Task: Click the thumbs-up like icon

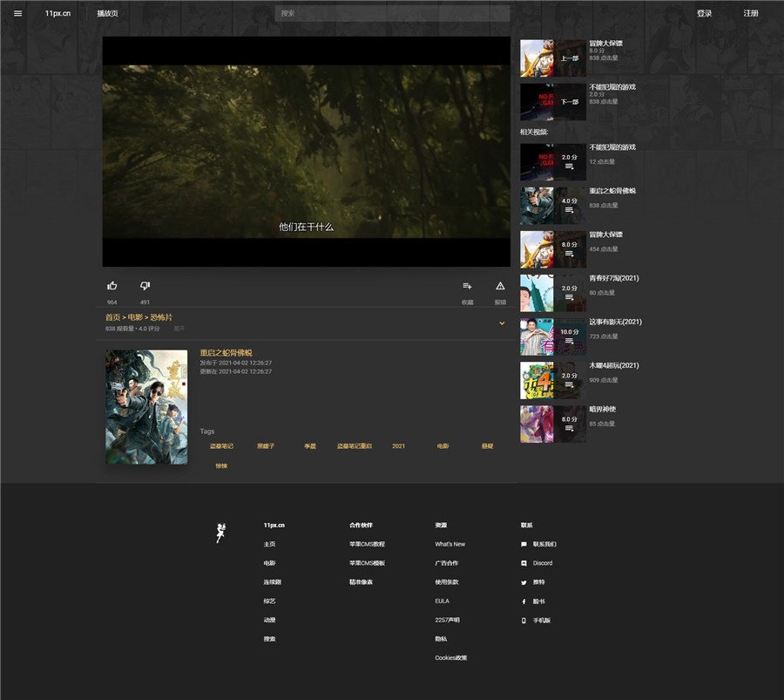Action: (112, 286)
